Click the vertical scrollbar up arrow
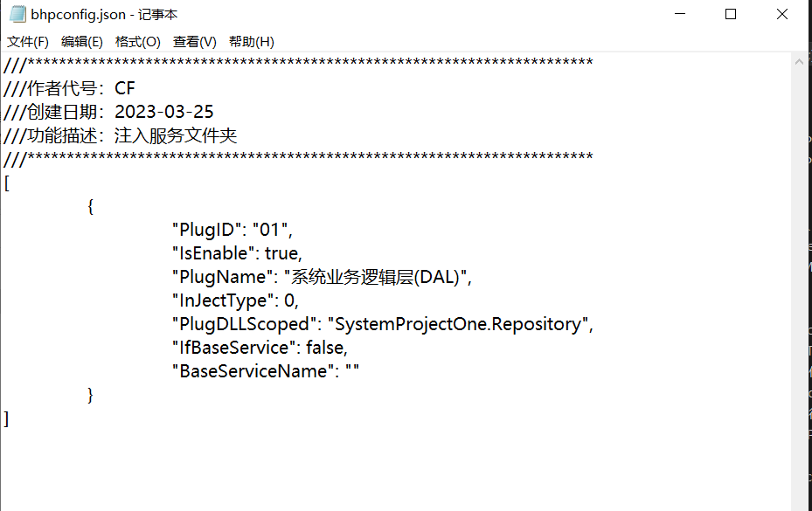This screenshot has width=812, height=511. [x=801, y=60]
